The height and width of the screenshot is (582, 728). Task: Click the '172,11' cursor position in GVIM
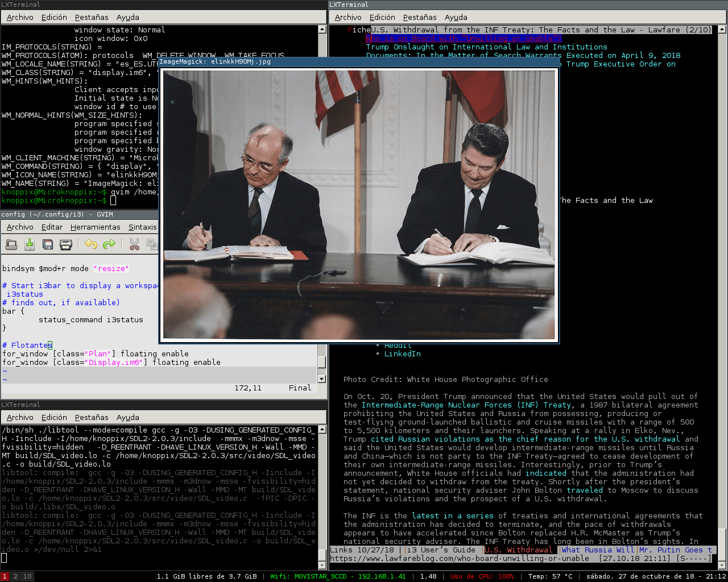pos(248,388)
